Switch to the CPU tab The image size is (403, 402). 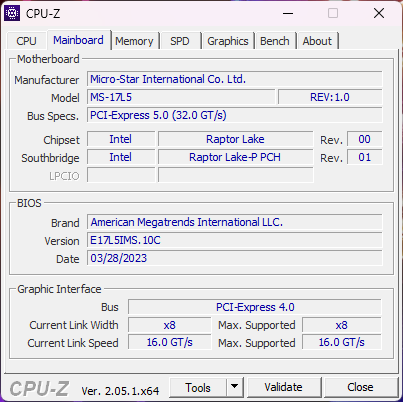(x=26, y=41)
